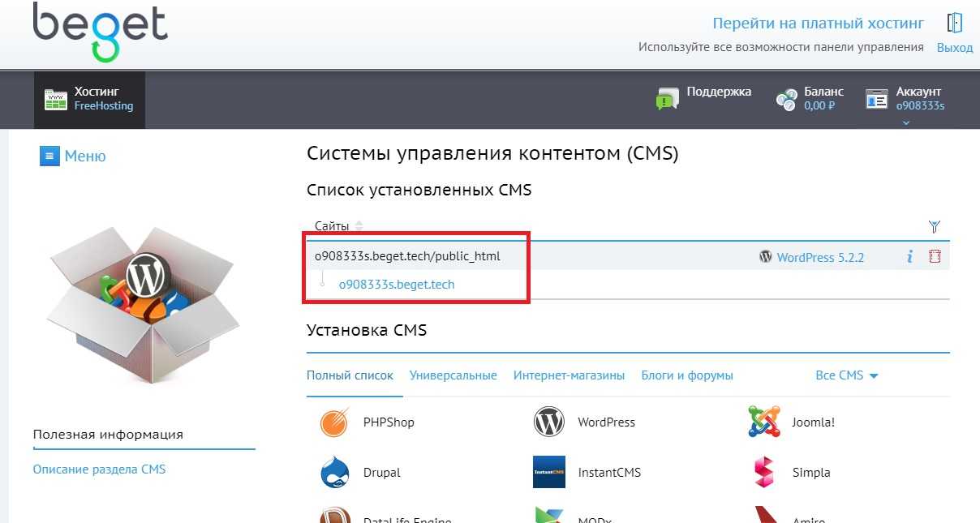This screenshot has height=523, width=980.
Task: Switch to the Универсальные tab
Action: (x=453, y=375)
